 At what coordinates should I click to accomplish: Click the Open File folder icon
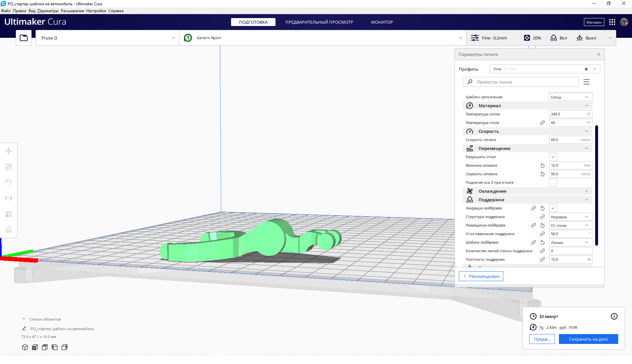pyautogui.click(x=24, y=38)
